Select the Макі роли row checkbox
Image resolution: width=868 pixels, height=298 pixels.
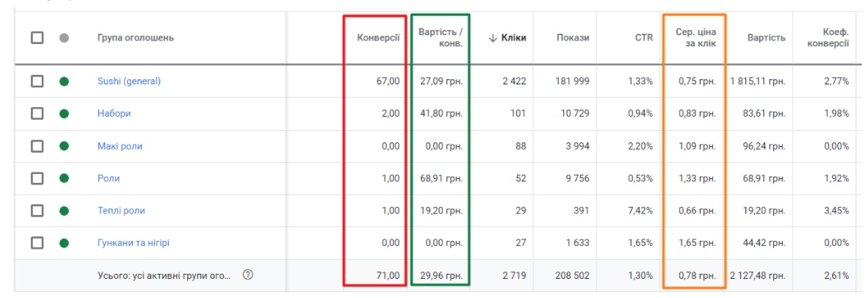point(37,146)
